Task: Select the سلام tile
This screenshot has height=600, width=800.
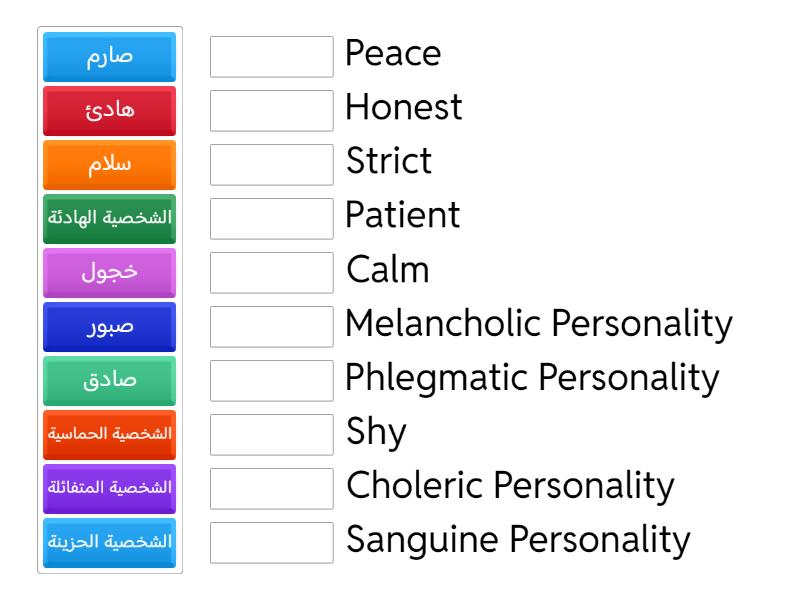Action: click(x=110, y=165)
